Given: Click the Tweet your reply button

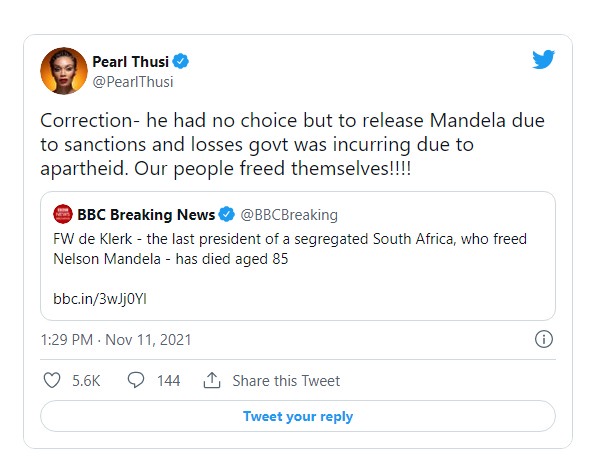Looking at the screenshot, I should point(298,416).
